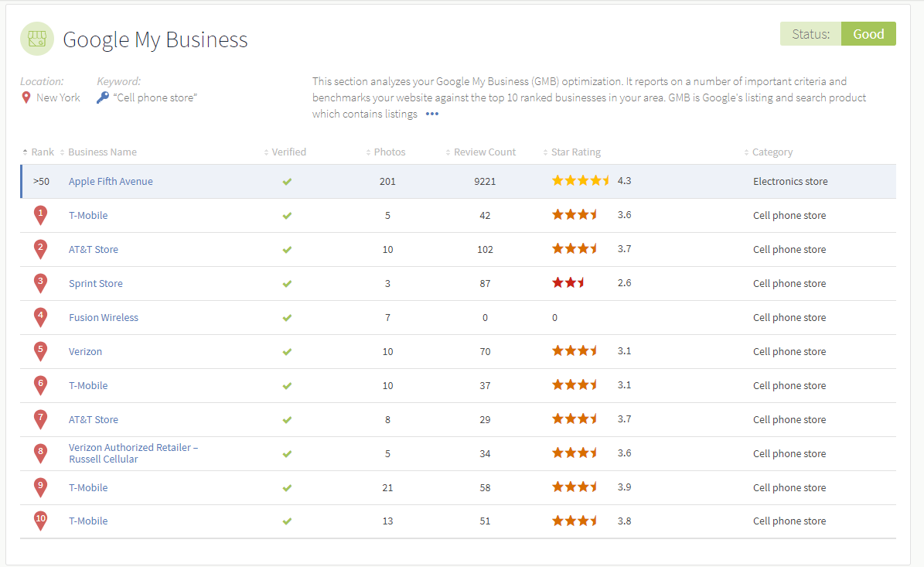This screenshot has width=924, height=567.
Task: Click the "Cell phone store" keyword text
Action: [155, 97]
